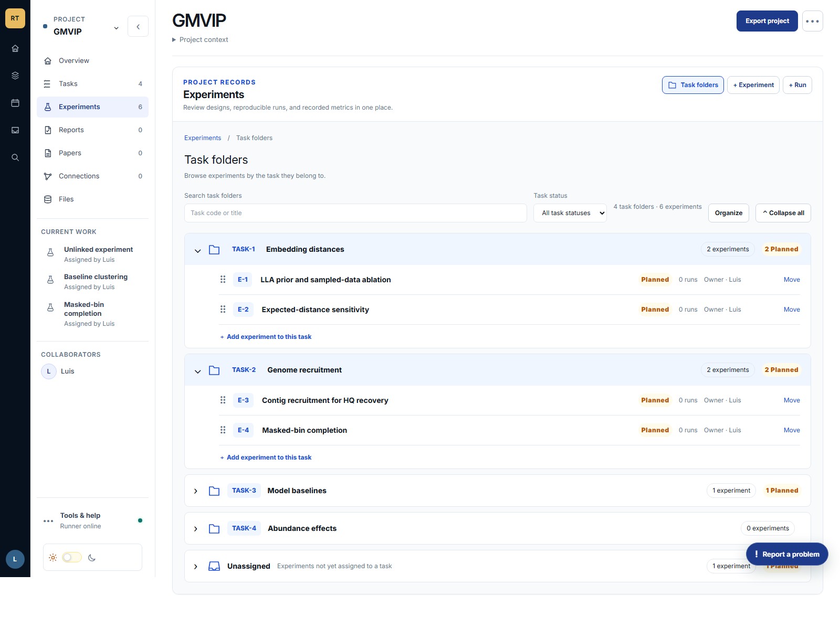Collapse the TASK-1 Embedding distances folder
This screenshot has width=840, height=628.
(x=198, y=251)
